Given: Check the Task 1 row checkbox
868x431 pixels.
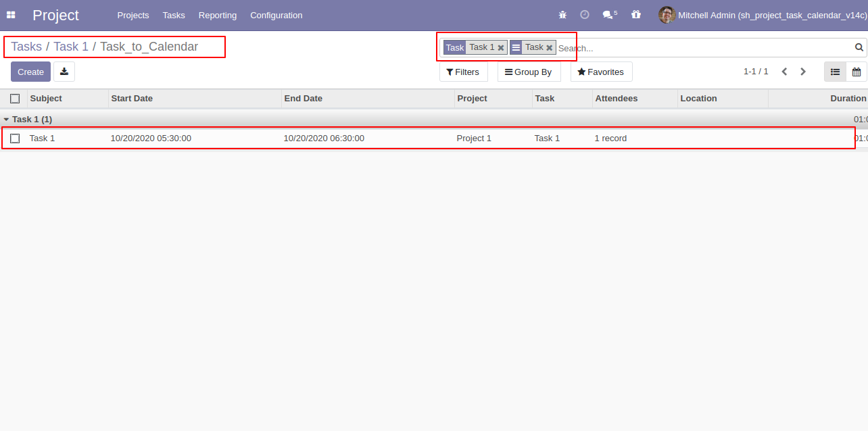Looking at the screenshot, I should [15, 138].
